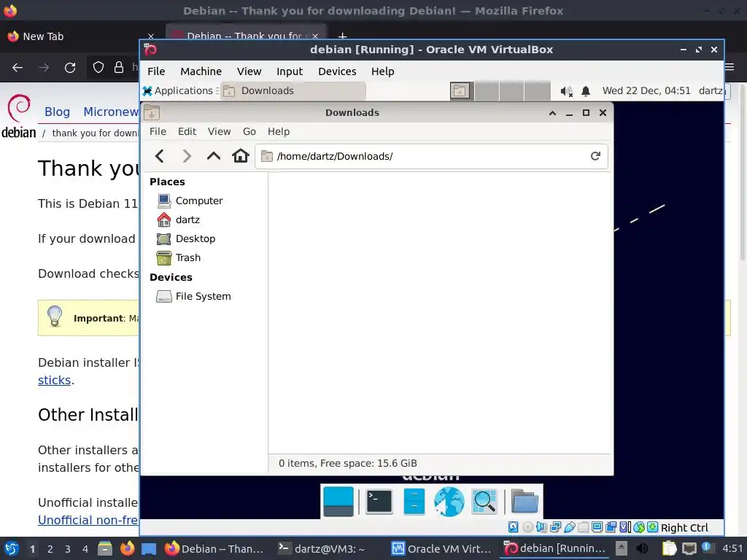This screenshot has width=747, height=560.
Task: Go up to the parent folder in file manager
Action: pyautogui.click(x=214, y=156)
